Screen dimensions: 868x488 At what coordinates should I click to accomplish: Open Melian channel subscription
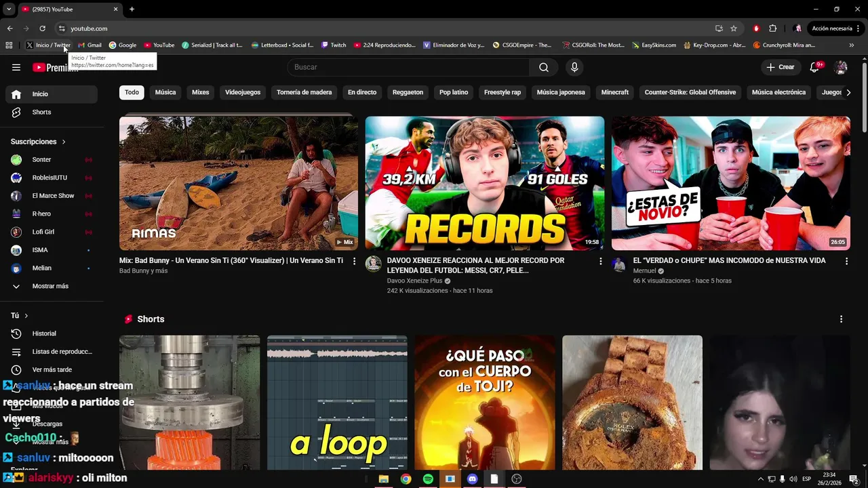(x=52, y=268)
